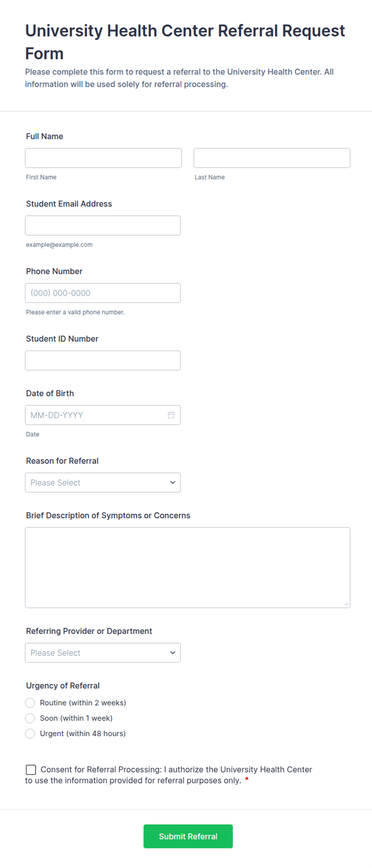Screen dimensions: 372x868
Task: Click the Urgency of Referral label
Action: tap(63, 686)
